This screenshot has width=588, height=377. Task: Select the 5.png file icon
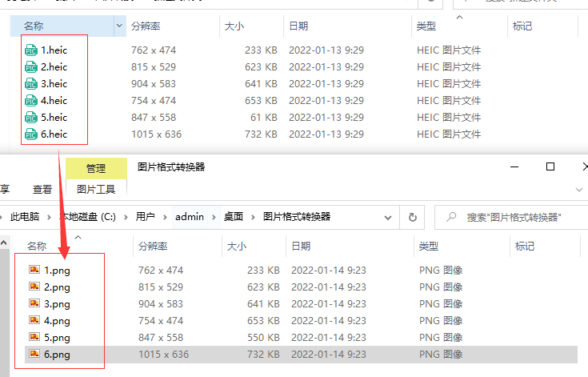pyautogui.click(x=34, y=337)
